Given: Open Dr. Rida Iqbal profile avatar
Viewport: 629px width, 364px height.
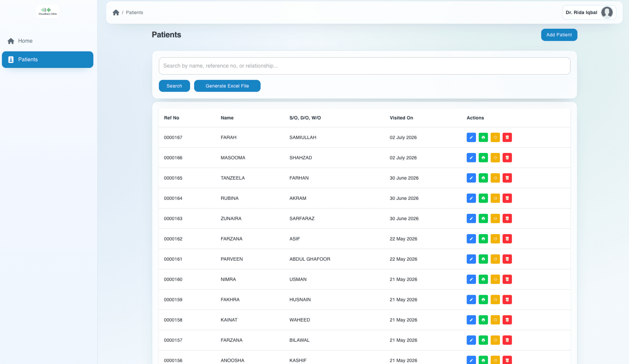Looking at the screenshot, I should pos(607,13).
